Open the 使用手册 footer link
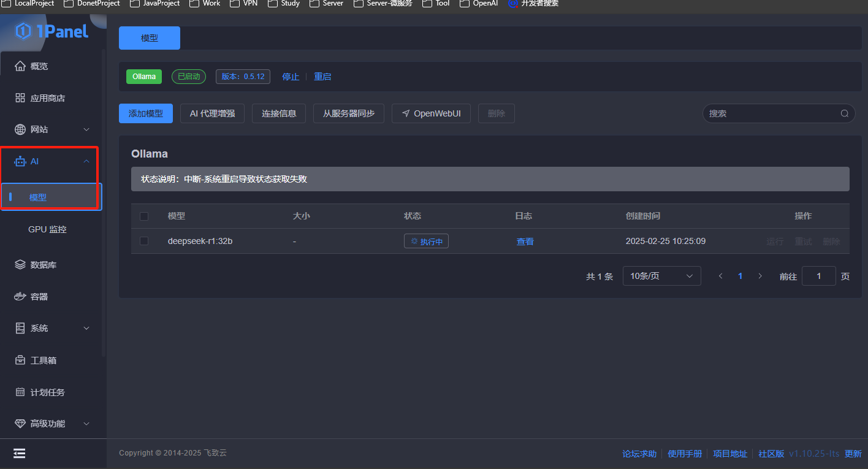The height and width of the screenshot is (469, 868). pos(685,454)
